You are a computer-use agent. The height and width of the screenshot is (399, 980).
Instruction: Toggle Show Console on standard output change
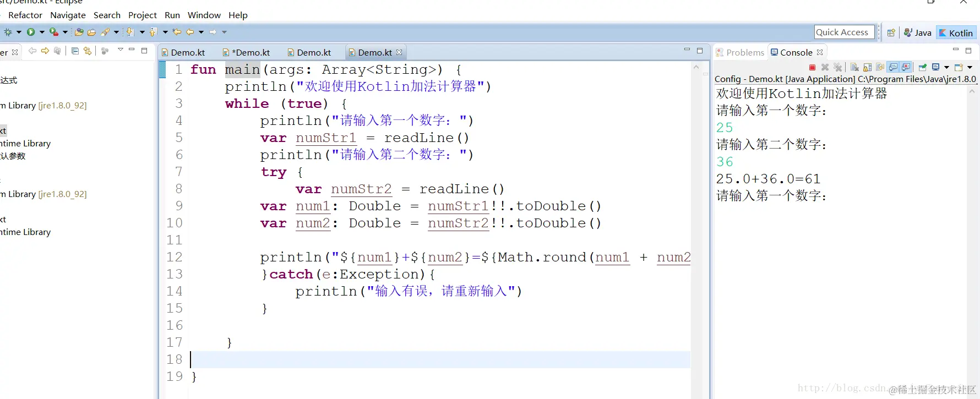(x=893, y=67)
